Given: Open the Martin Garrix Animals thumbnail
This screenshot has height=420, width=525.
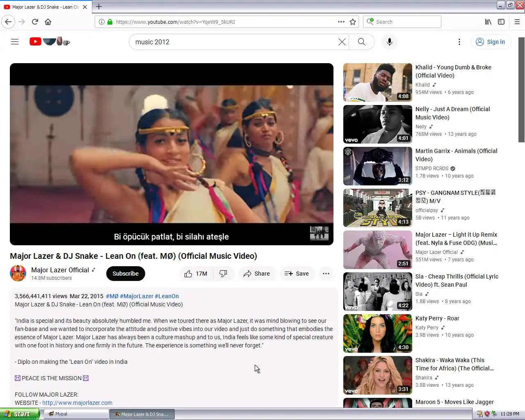Looking at the screenshot, I should 378,166.
